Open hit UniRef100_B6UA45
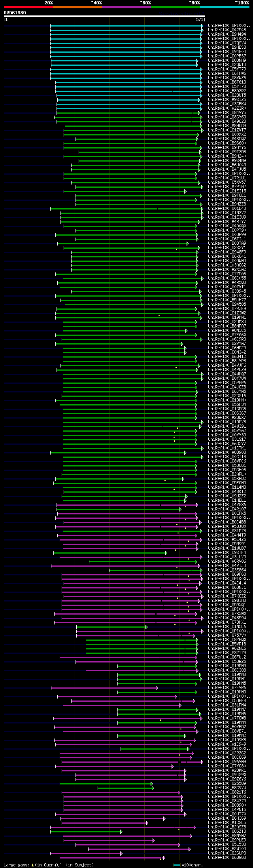This screenshot has height=868, width=253. point(227,165)
